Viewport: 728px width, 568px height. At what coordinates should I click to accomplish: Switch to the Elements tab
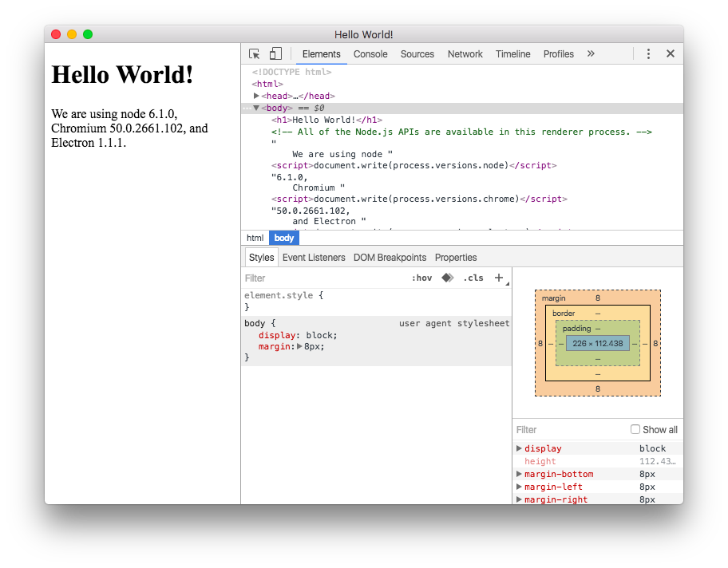(x=321, y=53)
